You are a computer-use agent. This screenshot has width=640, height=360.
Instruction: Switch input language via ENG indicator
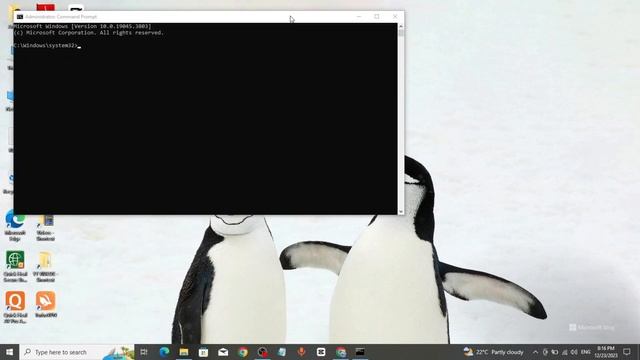[586, 352]
